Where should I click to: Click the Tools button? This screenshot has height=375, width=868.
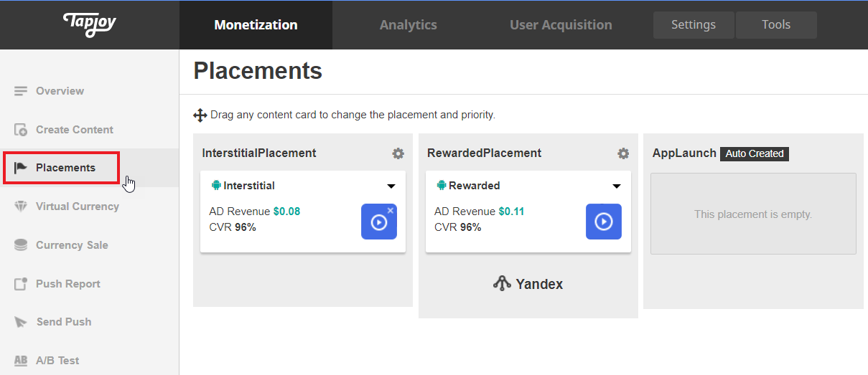[x=775, y=25]
